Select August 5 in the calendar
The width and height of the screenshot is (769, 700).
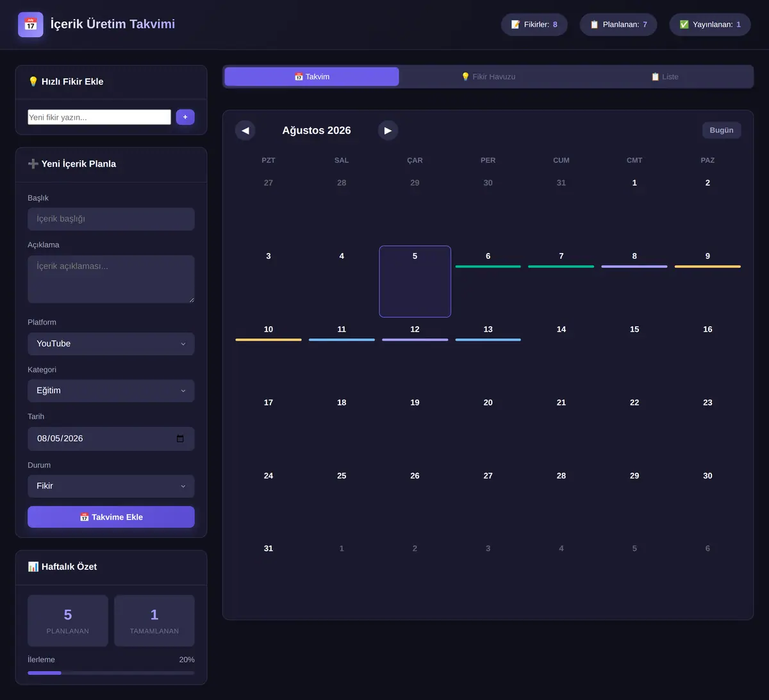(415, 281)
